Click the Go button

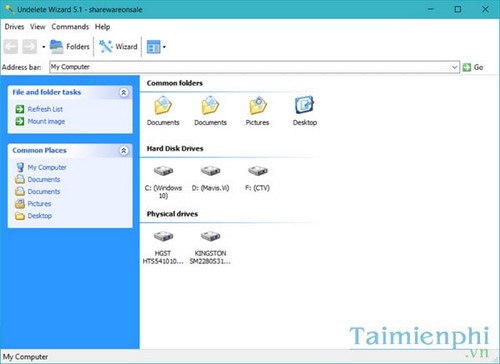(473, 67)
